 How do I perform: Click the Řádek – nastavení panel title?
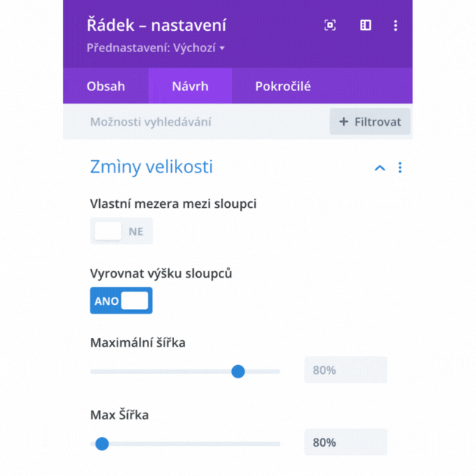point(156,26)
